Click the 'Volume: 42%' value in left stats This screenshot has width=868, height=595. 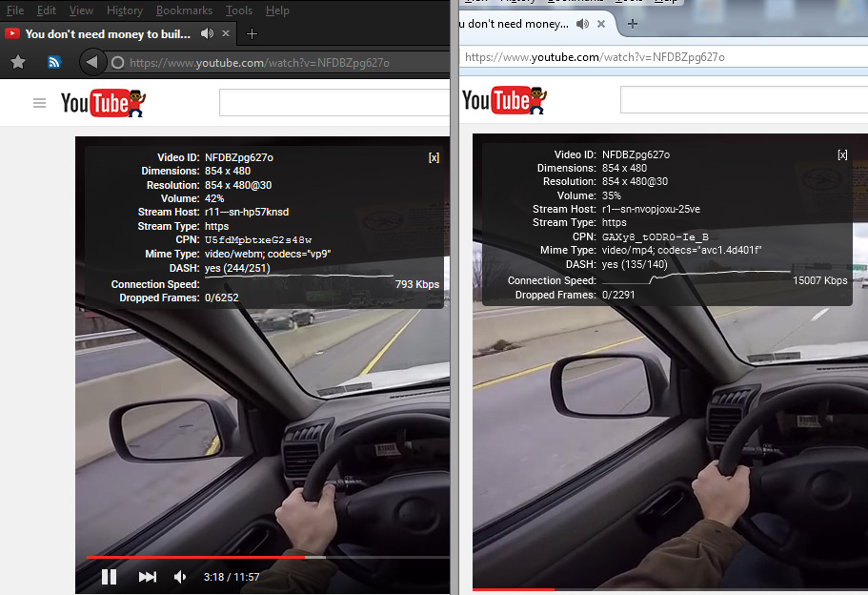pyautogui.click(x=214, y=199)
